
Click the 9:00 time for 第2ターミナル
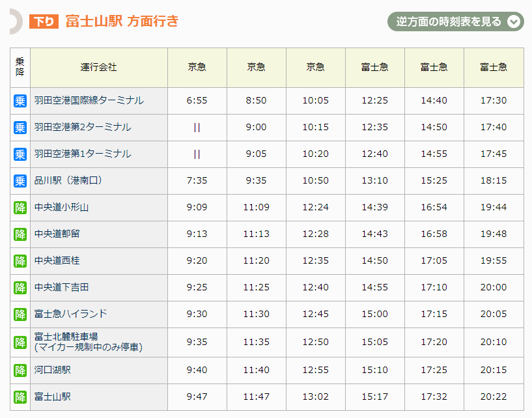pos(256,127)
